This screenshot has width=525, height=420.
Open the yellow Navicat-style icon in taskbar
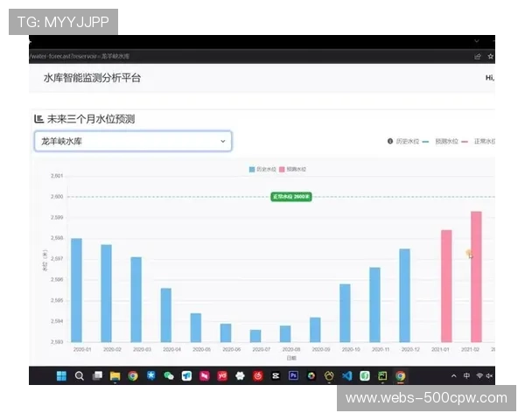(329, 375)
